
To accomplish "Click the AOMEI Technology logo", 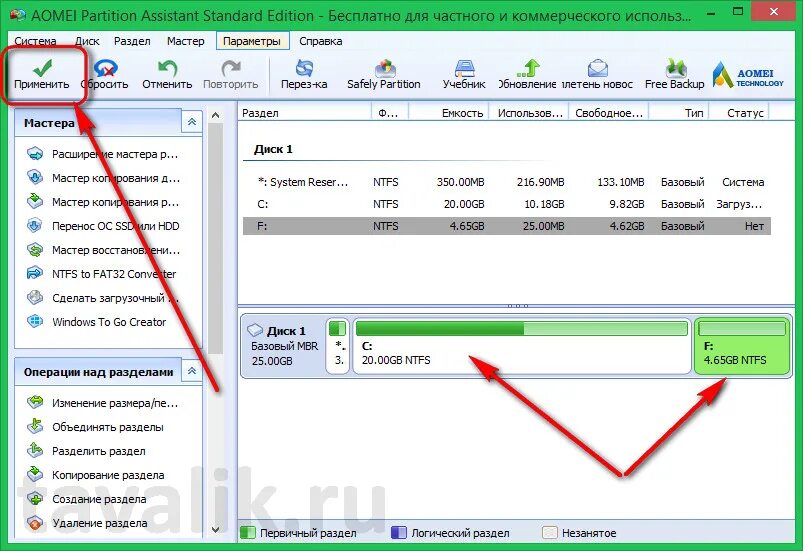I will (x=748, y=75).
